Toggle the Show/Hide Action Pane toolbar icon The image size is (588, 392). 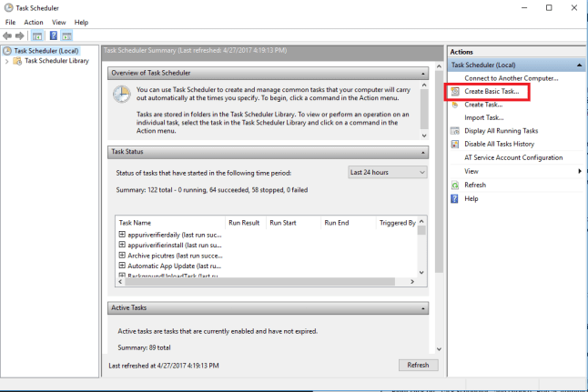click(x=66, y=36)
